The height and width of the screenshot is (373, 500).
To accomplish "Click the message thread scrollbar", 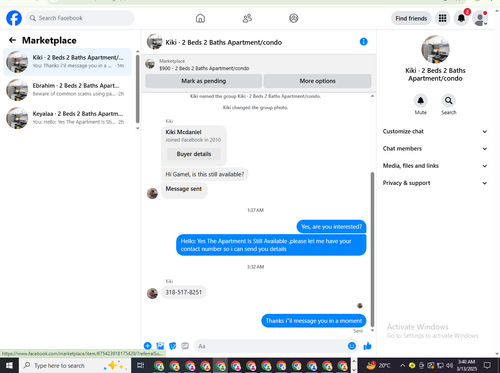I will click(372, 248).
